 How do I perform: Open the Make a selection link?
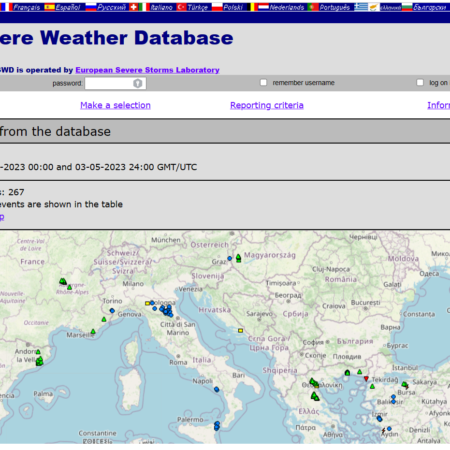pos(115,105)
